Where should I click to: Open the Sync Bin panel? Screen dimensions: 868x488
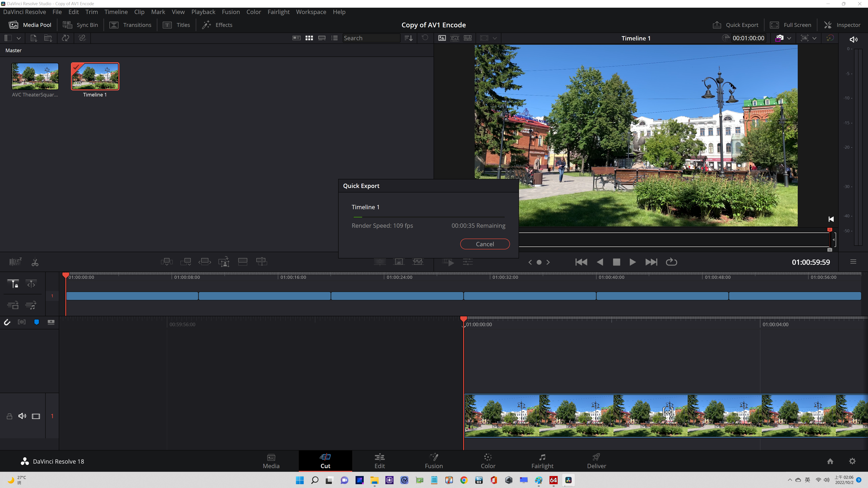80,25
